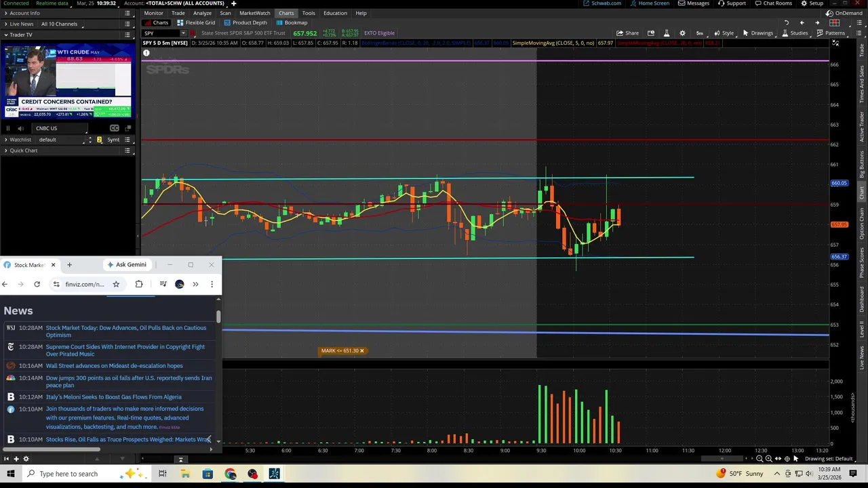The image size is (868, 488).
Task: Open the Patterns menu
Action: coord(831,33)
